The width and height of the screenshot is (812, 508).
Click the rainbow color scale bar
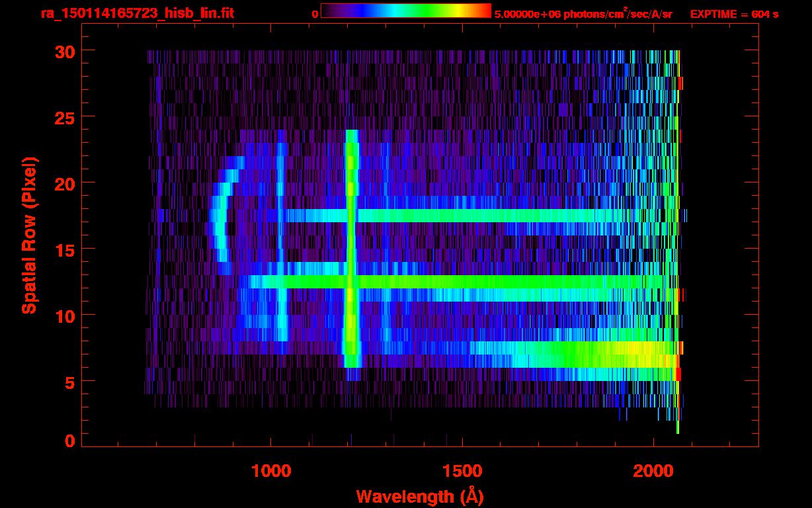[x=406, y=11]
